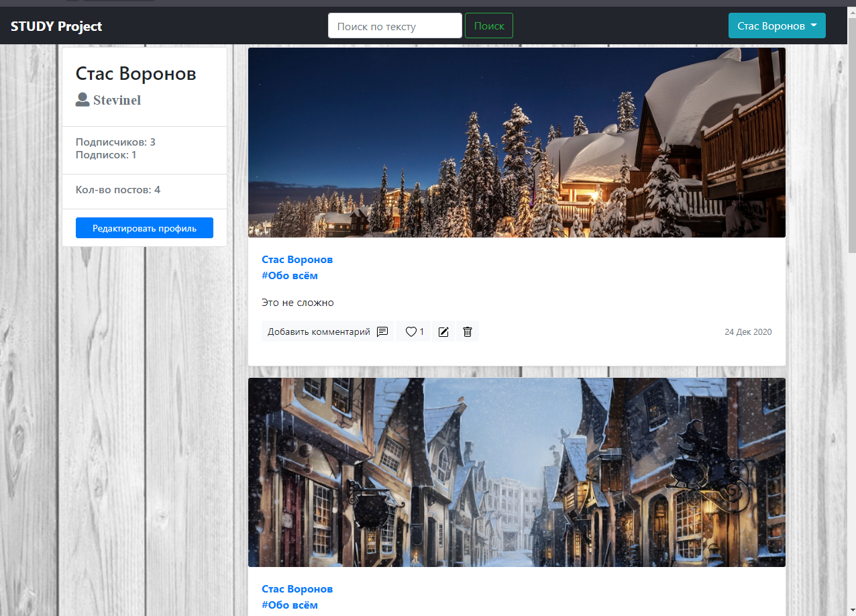The image size is (856, 616).
Task: Click the pencil edit icon on first post
Action: 443,331
